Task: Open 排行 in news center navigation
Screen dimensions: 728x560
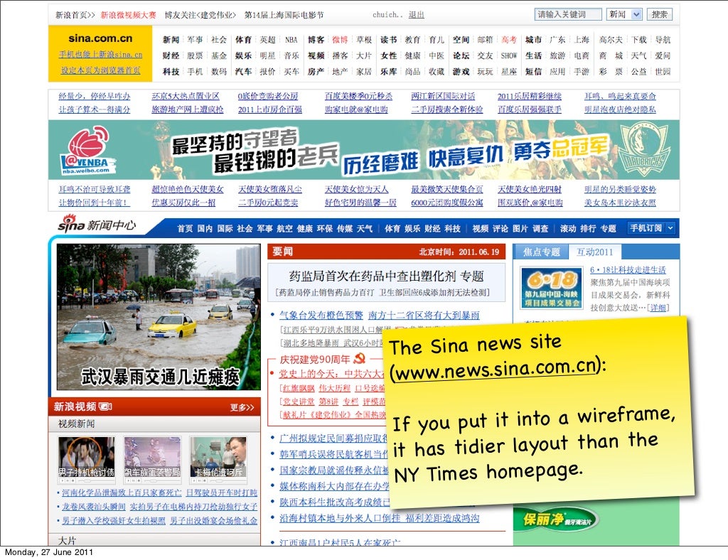Action: click(588, 228)
